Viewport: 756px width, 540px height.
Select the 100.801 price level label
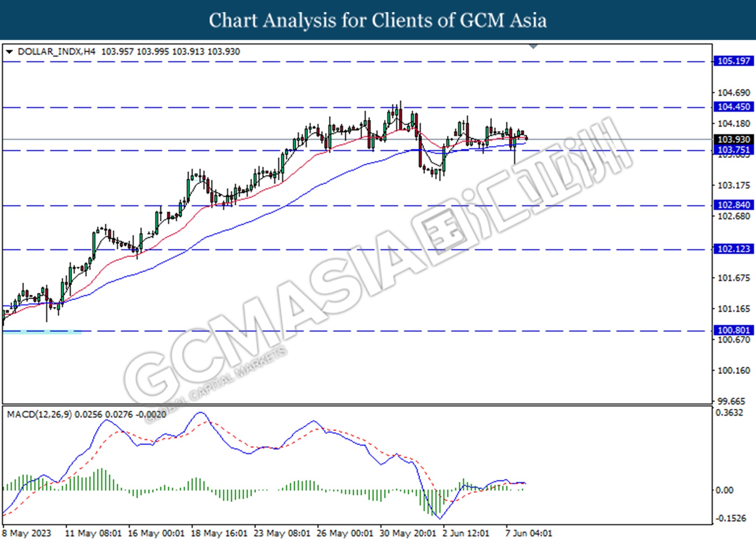(x=733, y=331)
